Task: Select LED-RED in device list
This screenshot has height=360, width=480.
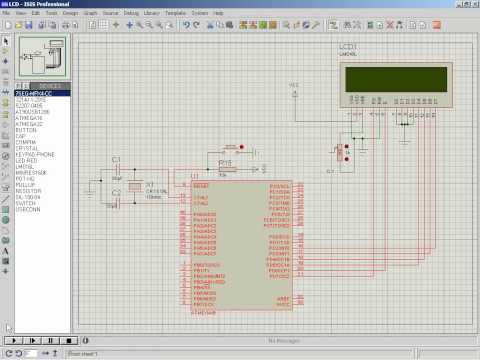Action: click(x=43, y=160)
